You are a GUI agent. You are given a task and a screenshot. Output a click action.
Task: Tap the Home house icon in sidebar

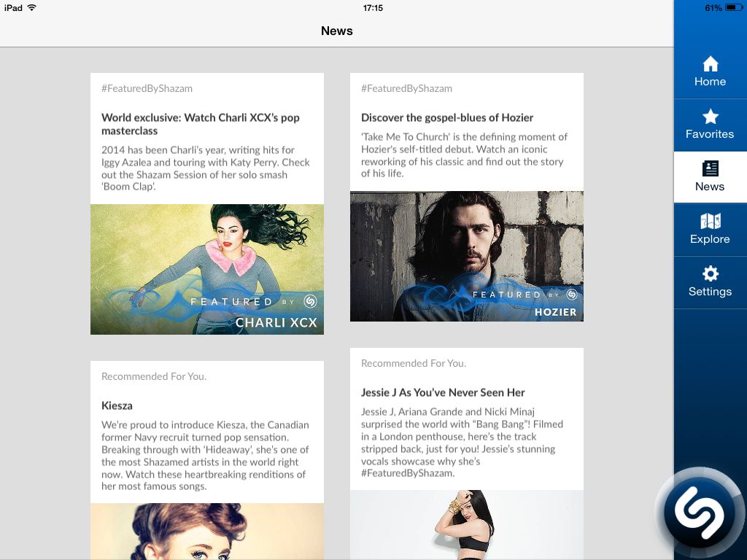coord(711,64)
